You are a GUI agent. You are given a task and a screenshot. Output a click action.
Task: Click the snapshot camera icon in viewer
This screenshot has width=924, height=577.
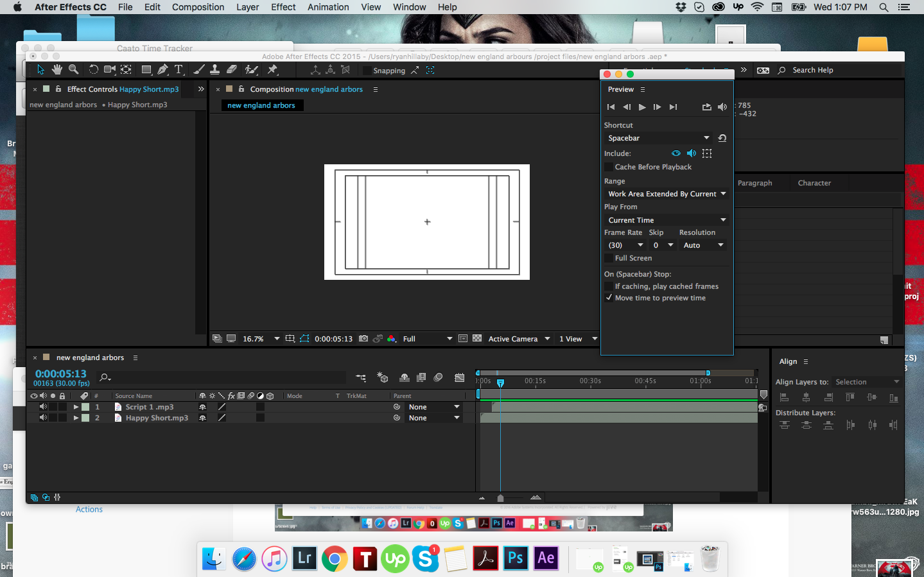coord(363,338)
